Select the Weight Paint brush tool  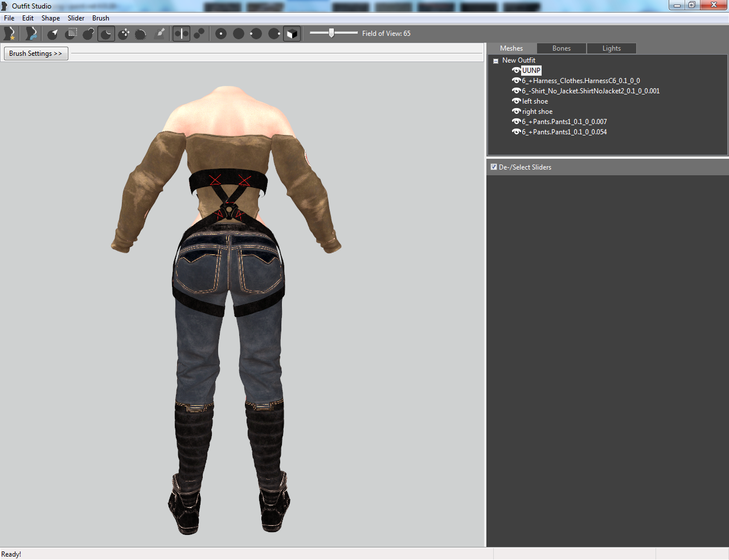[160, 34]
